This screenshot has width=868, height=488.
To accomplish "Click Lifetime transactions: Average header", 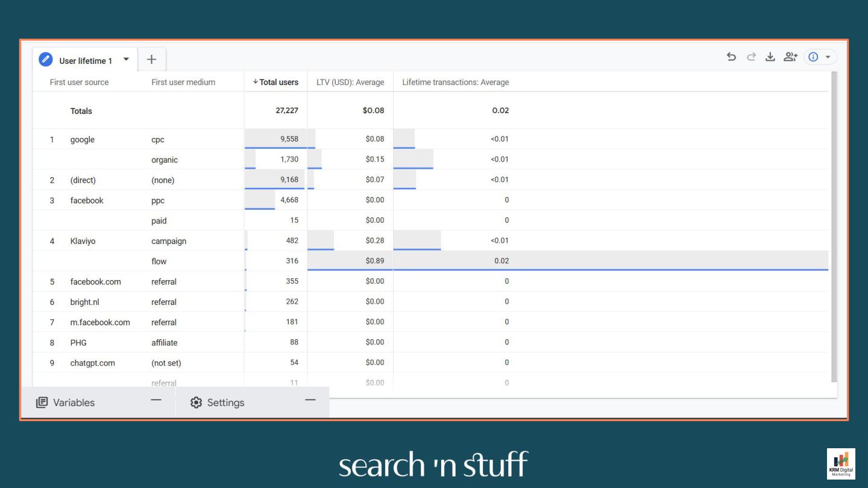I will pyautogui.click(x=455, y=82).
